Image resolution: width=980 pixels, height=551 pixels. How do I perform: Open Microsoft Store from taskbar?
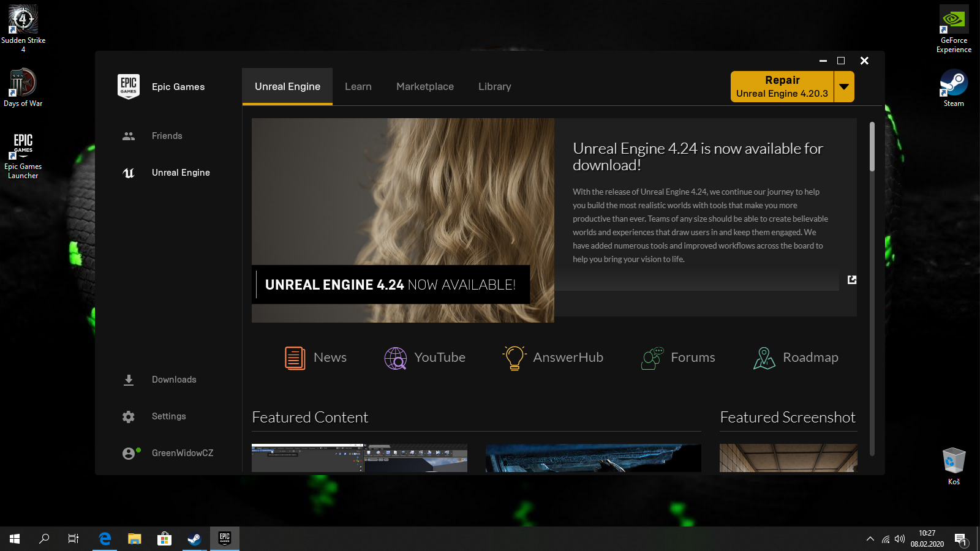click(x=164, y=539)
